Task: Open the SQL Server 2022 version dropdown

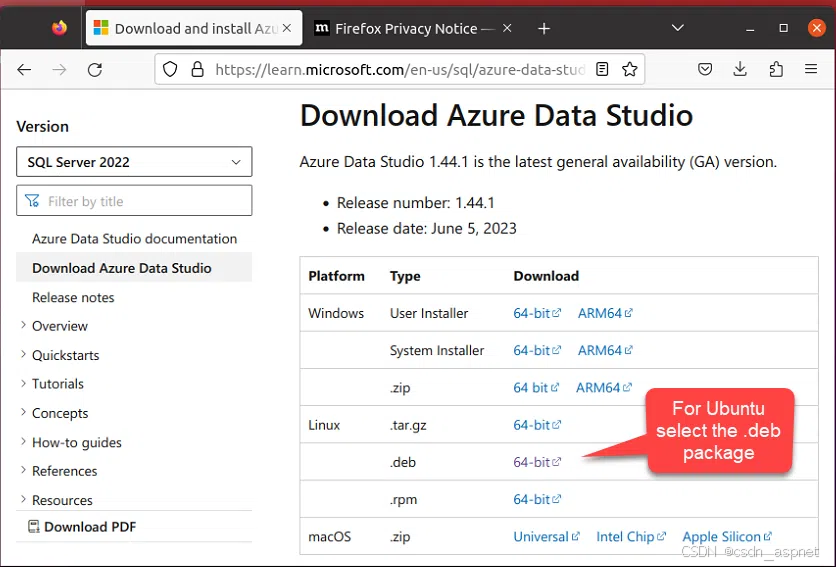Action: point(134,162)
